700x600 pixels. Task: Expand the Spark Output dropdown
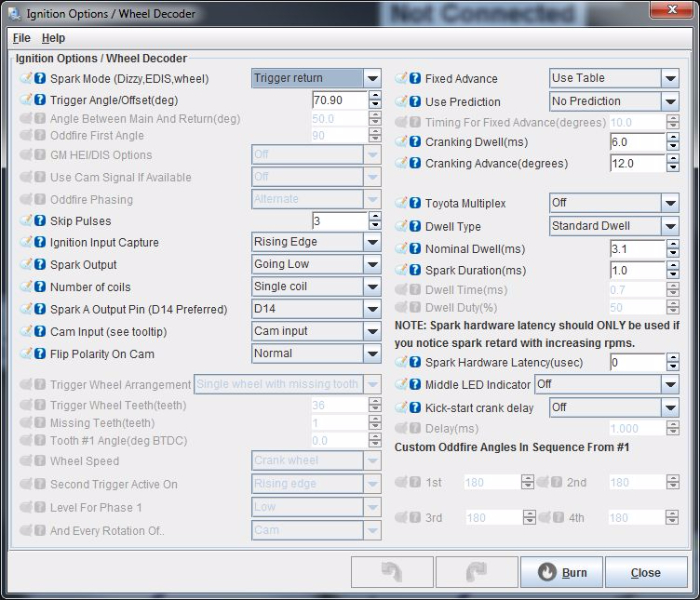click(x=372, y=265)
